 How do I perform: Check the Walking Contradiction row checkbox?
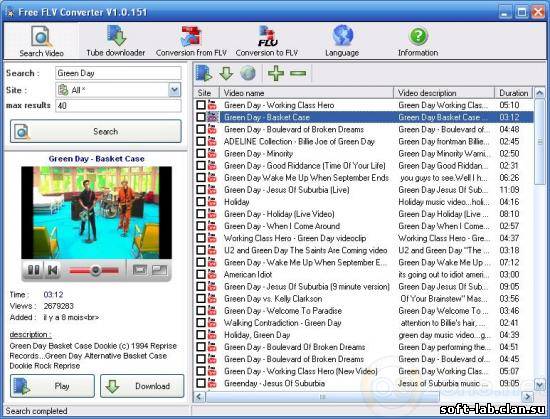click(x=201, y=323)
